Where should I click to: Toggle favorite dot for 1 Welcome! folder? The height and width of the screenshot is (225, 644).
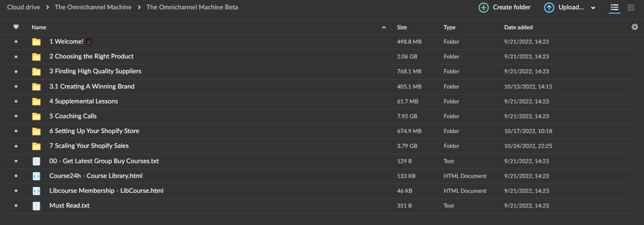coord(16,42)
